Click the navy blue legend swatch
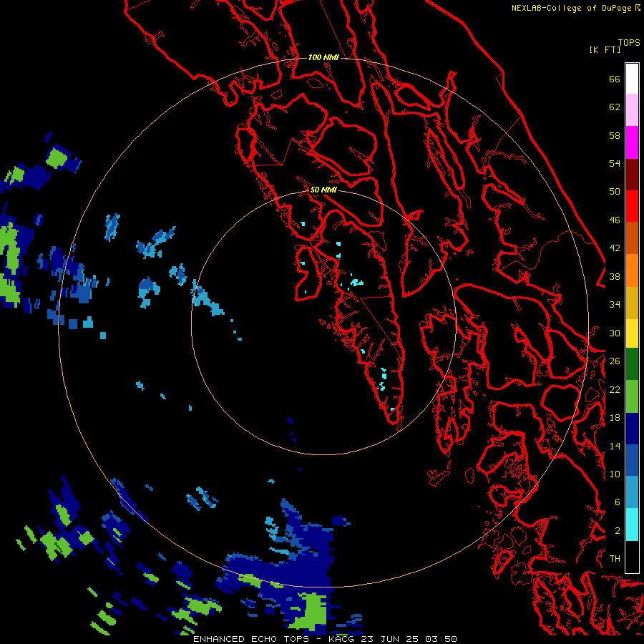This screenshot has width=644, height=644. point(632,429)
